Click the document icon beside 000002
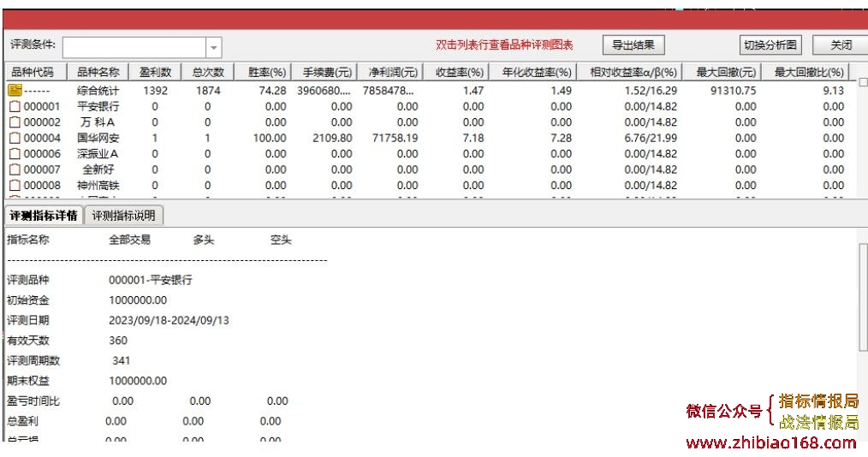 15,122
